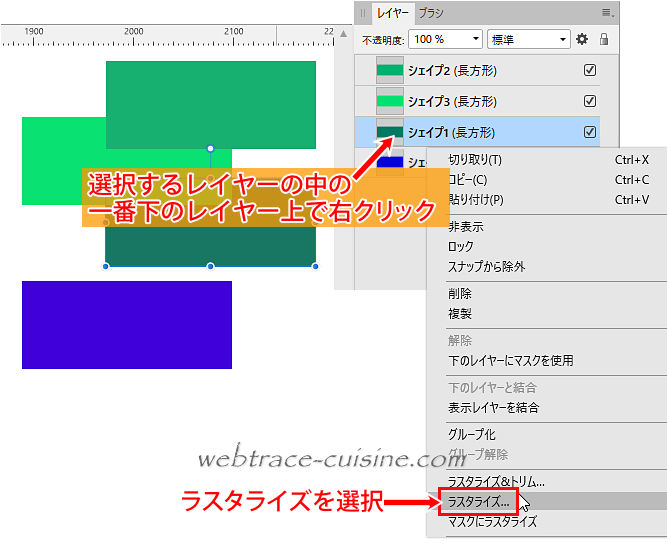Click the blue rectangle on the canvas

pos(127,325)
